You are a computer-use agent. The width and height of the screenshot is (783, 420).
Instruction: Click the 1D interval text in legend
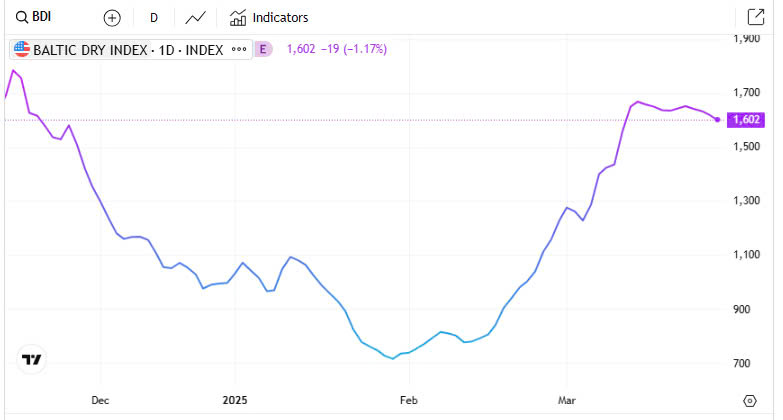click(x=166, y=50)
